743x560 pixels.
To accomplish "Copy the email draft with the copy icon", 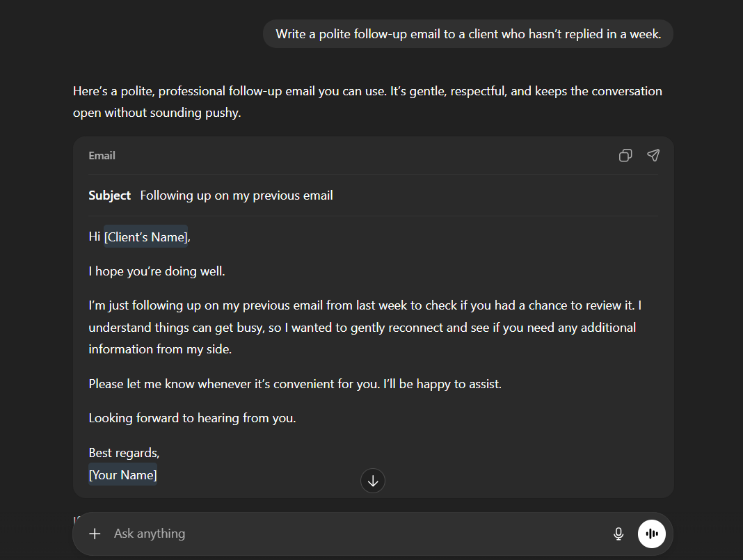I will click(x=625, y=156).
